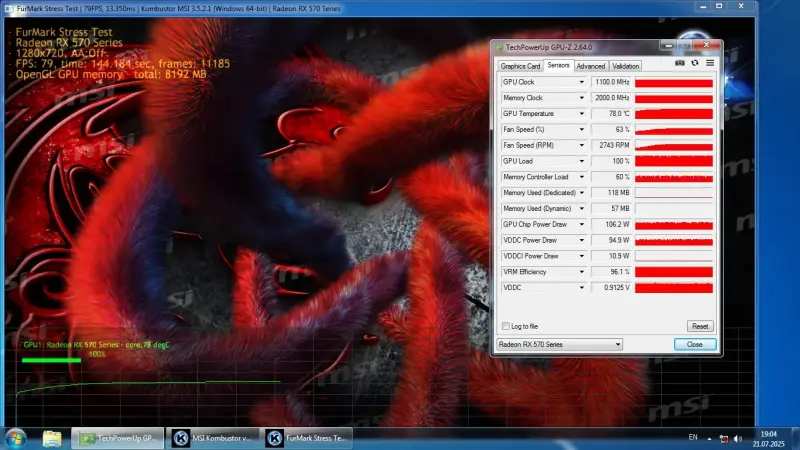Click the VDDC history graph

pos(673,288)
